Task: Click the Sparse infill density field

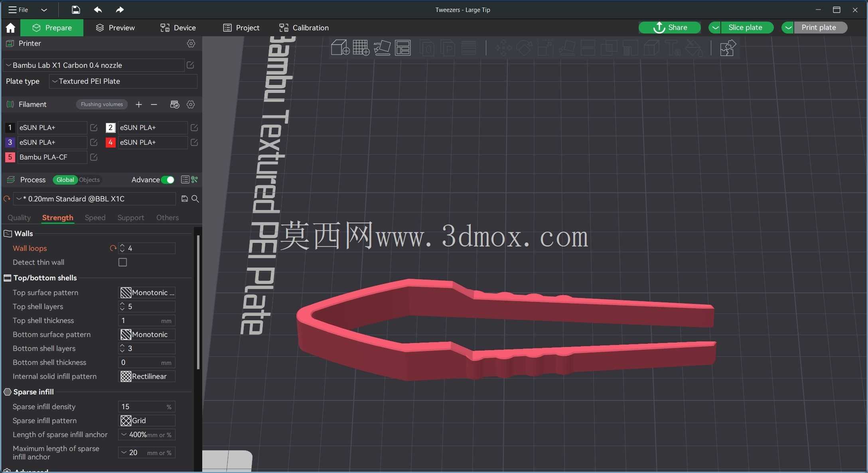Action: coord(147,407)
